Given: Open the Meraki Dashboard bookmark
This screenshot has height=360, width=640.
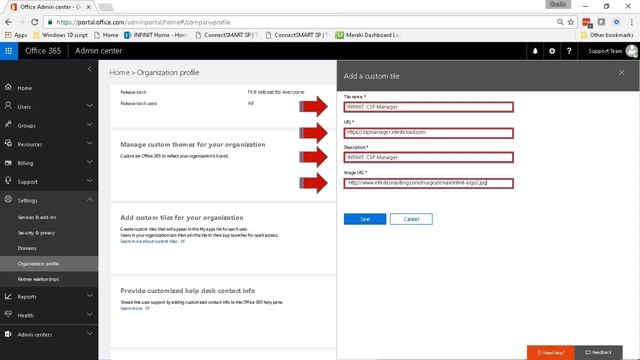Looking at the screenshot, I should click(x=367, y=35).
